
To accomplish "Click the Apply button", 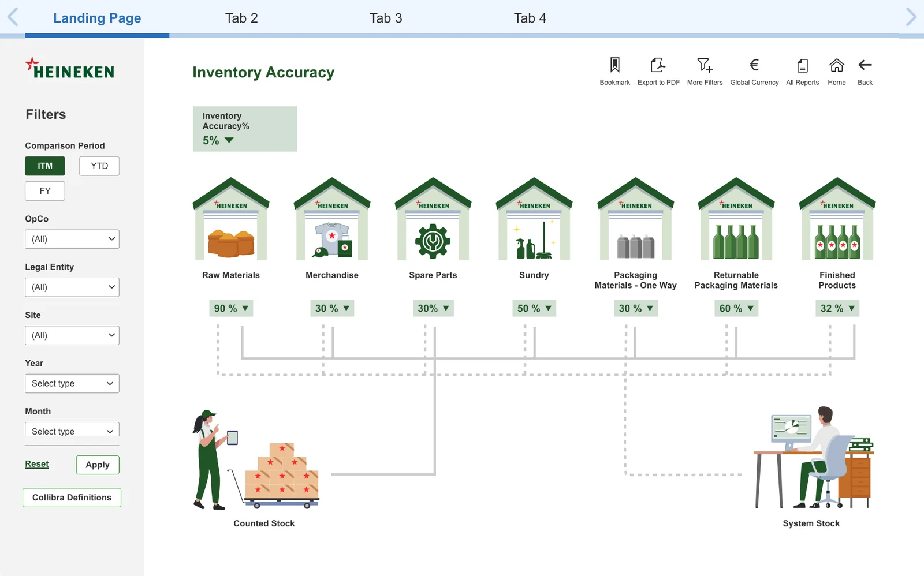I will [x=98, y=465].
